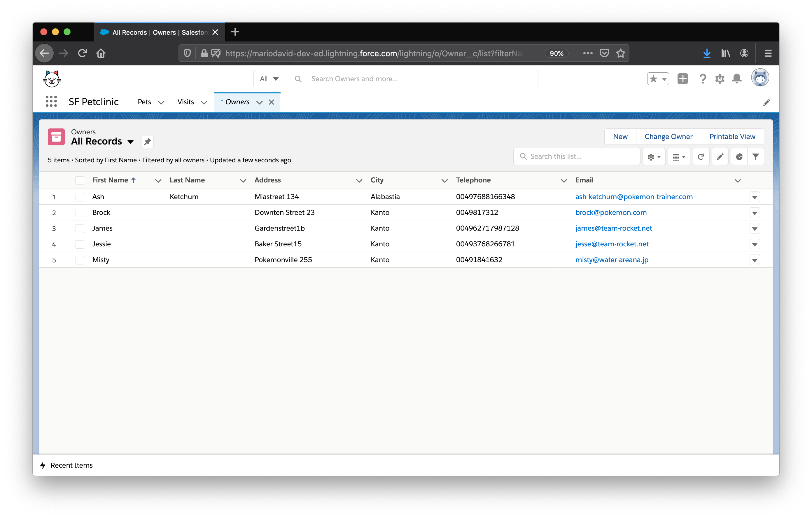Switch to the Pets tab
Image resolution: width=812 pixels, height=519 pixels.
(x=144, y=102)
